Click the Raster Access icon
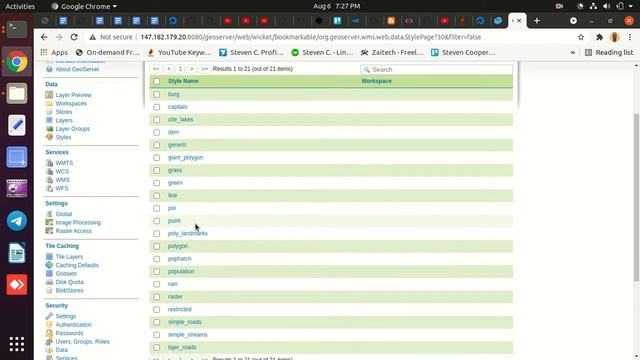 pyautogui.click(x=49, y=231)
